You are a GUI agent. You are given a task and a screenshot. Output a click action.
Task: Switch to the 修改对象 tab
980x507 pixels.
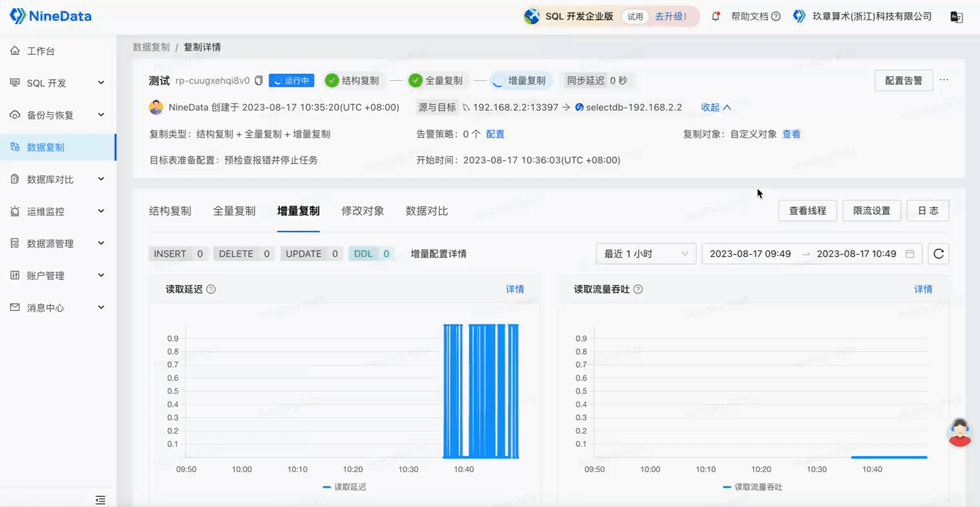[363, 211]
